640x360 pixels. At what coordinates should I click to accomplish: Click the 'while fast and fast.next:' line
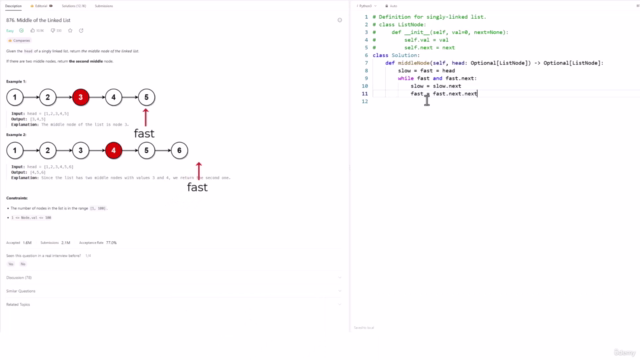437,78
